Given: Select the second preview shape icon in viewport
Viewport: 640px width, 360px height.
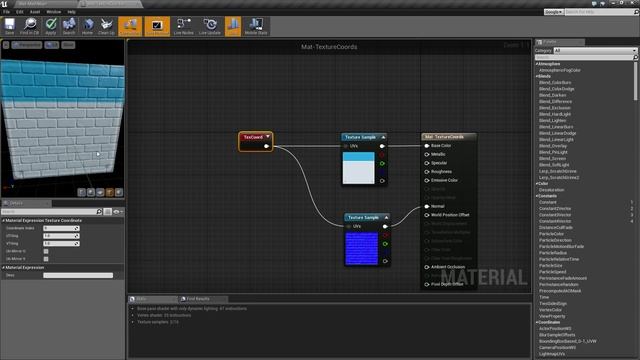Looking at the screenshot, I should (91, 192).
